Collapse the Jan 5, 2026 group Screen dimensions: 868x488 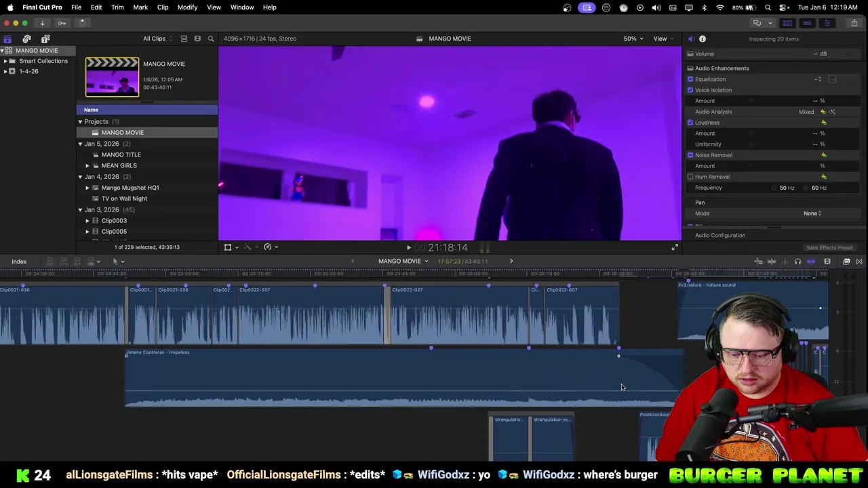click(80, 144)
